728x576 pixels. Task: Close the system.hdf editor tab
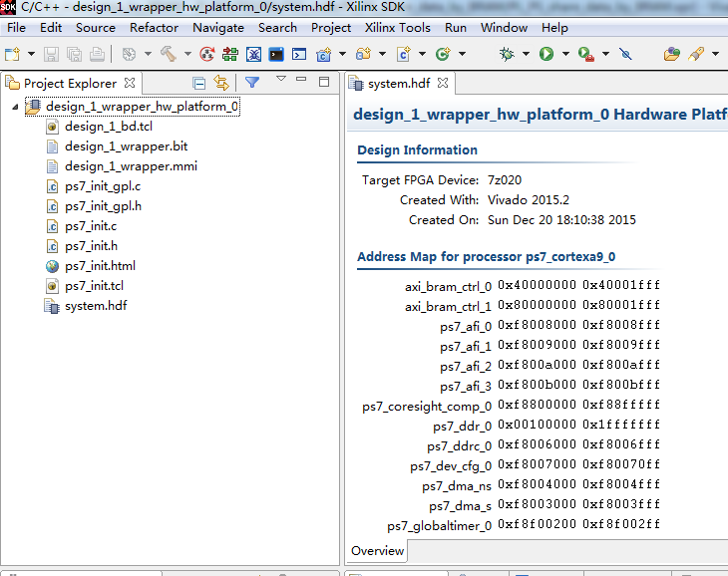[x=443, y=83]
